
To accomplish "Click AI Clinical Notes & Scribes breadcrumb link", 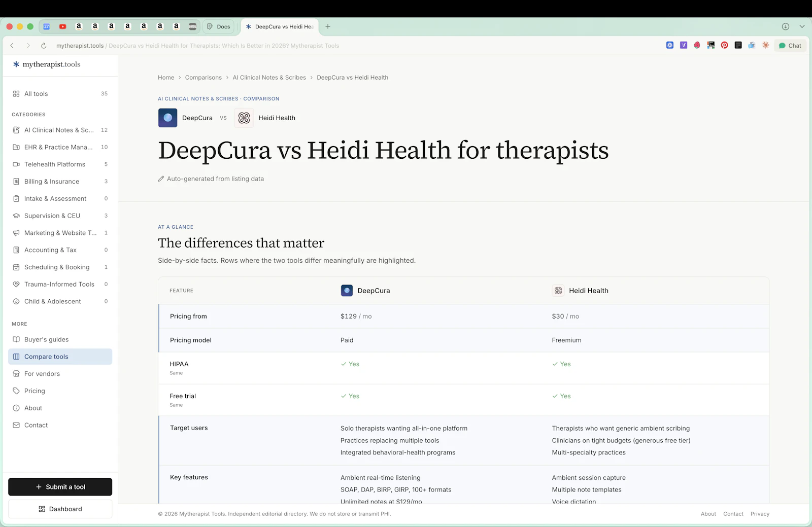I will pyautogui.click(x=269, y=78).
